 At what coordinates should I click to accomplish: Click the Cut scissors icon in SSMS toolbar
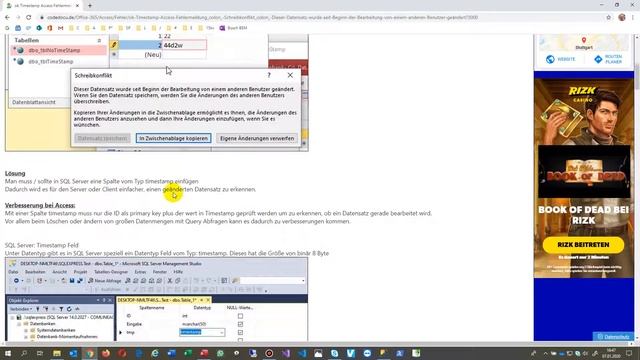[170, 281]
